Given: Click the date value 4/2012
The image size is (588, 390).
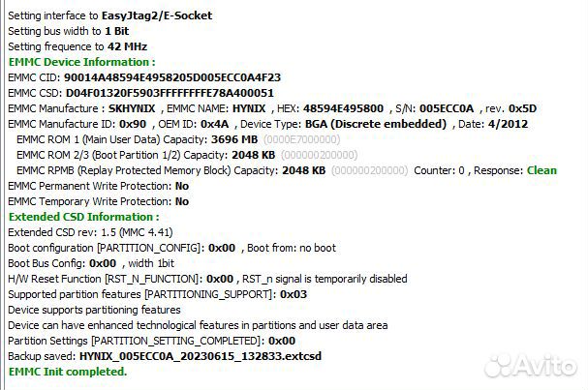Looking at the screenshot, I should [508, 124].
